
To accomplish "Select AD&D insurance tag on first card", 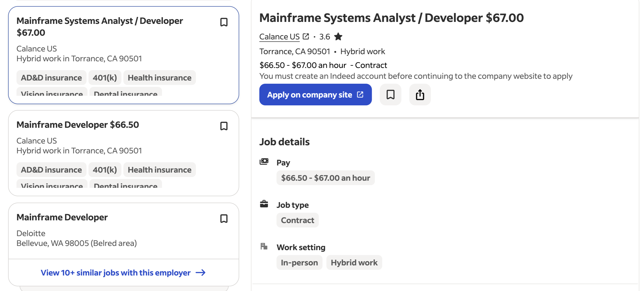I will pos(51,78).
